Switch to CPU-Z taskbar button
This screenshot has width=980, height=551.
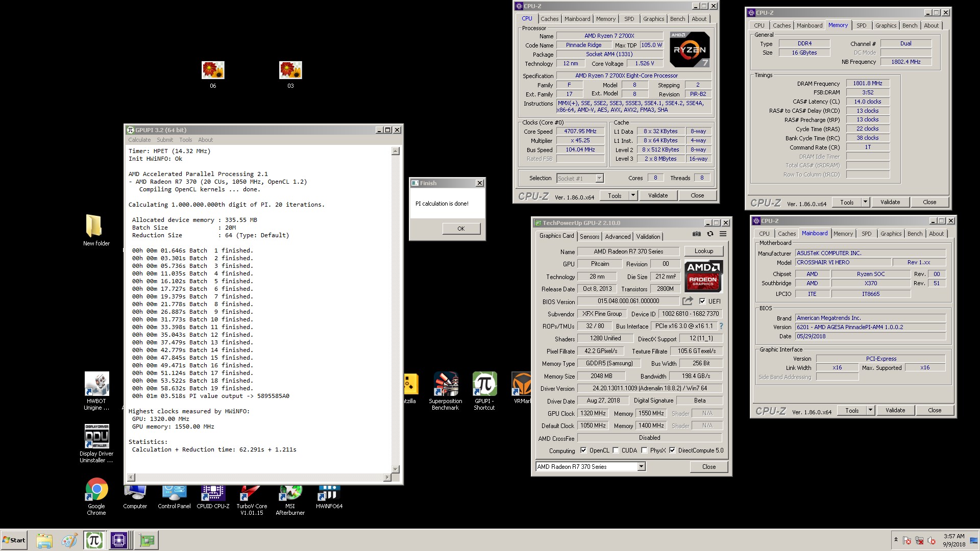119,540
